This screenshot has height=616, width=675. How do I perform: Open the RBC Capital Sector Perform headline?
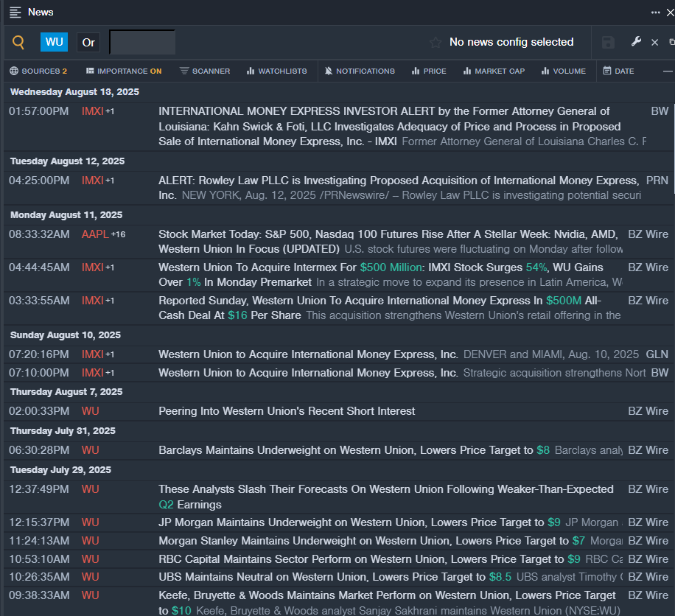coord(369,559)
